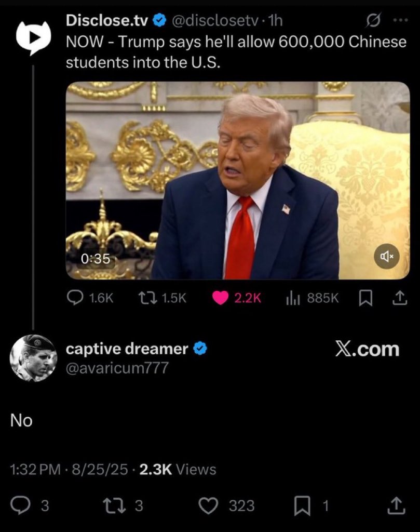420x532 pixels.
Task: Share the Disclose.tv post
Action: 400,298
